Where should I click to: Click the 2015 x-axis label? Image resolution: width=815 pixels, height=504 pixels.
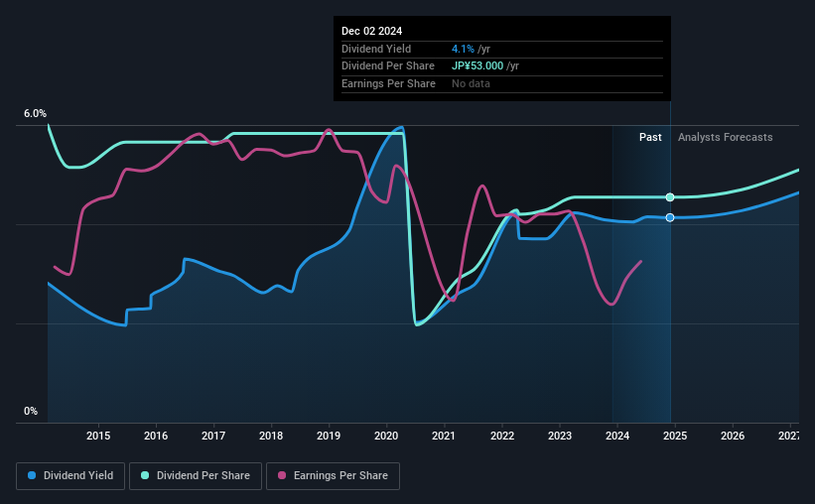pos(98,436)
